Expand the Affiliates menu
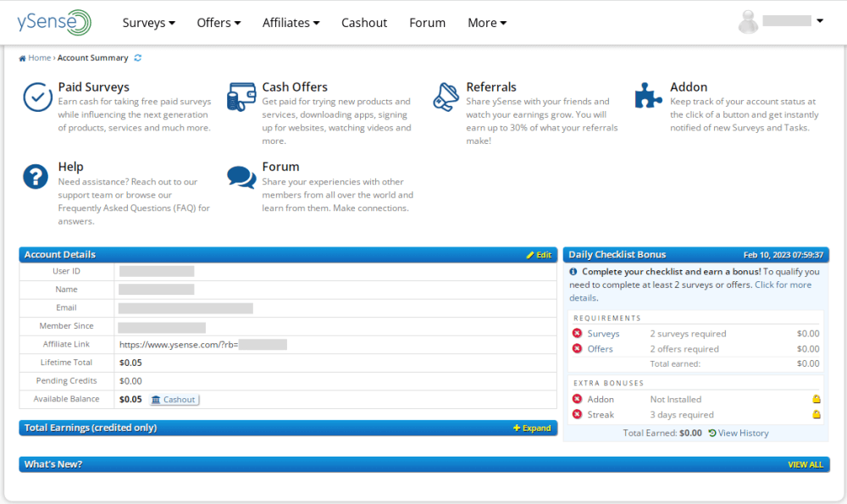Image resolution: width=847 pixels, height=504 pixels. 291,23
